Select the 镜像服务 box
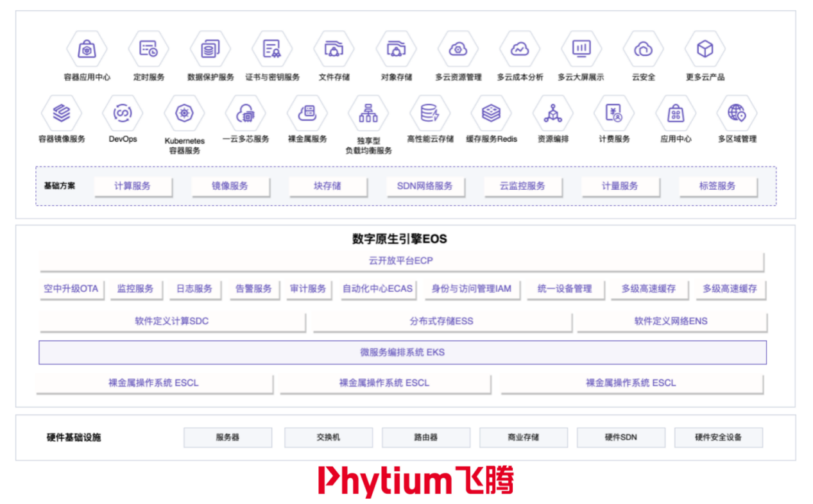 [x=230, y=186]
